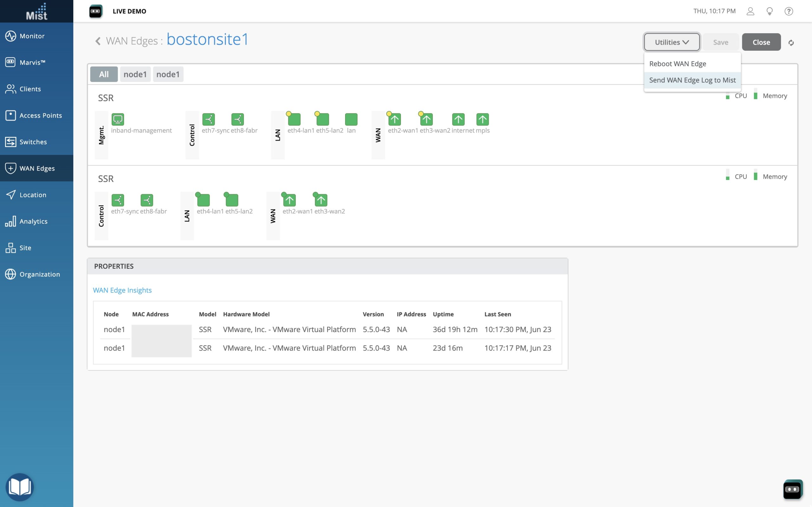812x507 pixels.
Task: Click the internet WAN port icon
Action: pyautogui.click(x=458, y=119)
